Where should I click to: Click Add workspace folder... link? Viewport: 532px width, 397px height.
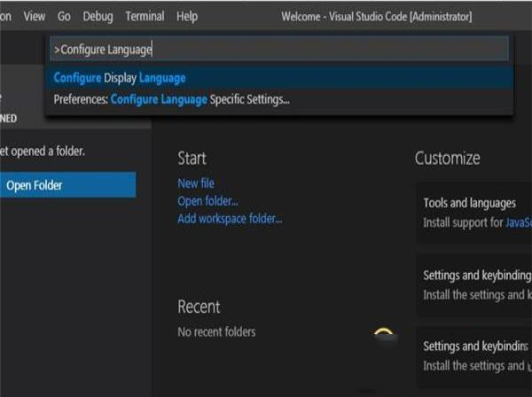(230, 218)
